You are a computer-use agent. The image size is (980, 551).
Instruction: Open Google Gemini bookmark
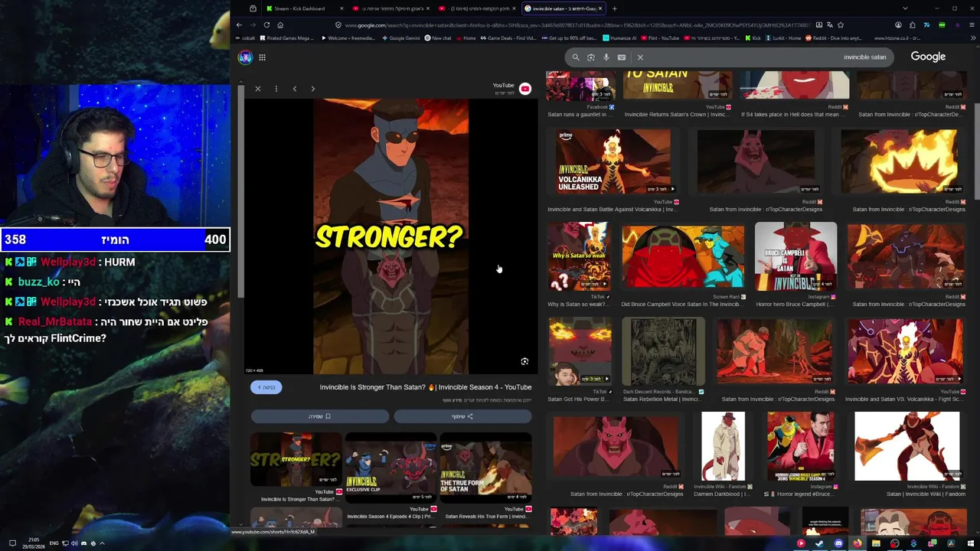400,38
